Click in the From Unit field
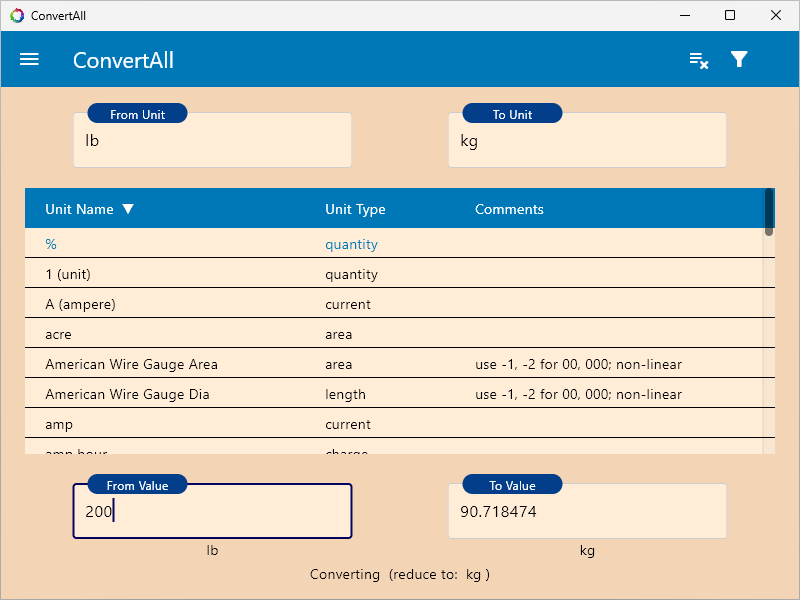This screenshot has width=800, height=600. 212,141
